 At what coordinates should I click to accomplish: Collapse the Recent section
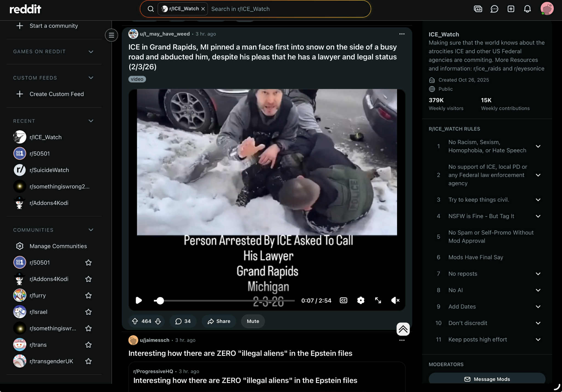click(x=91, y=121)
